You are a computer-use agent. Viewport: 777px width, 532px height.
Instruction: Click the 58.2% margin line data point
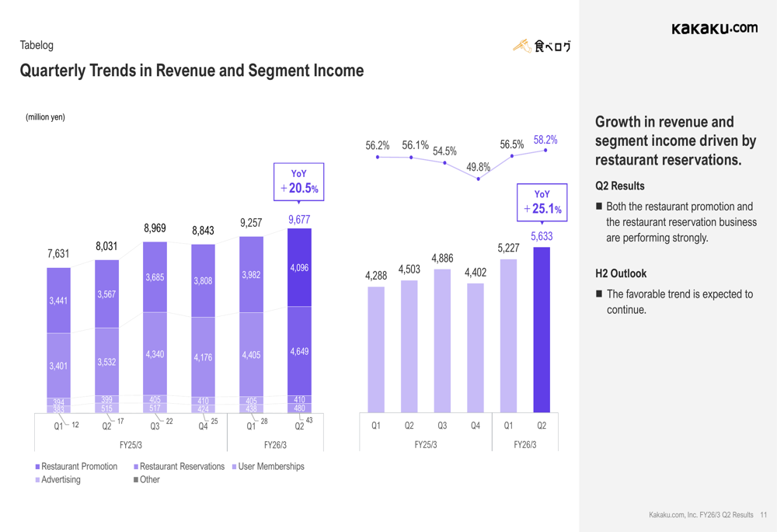pyautogui.click(x=545, y=150)
